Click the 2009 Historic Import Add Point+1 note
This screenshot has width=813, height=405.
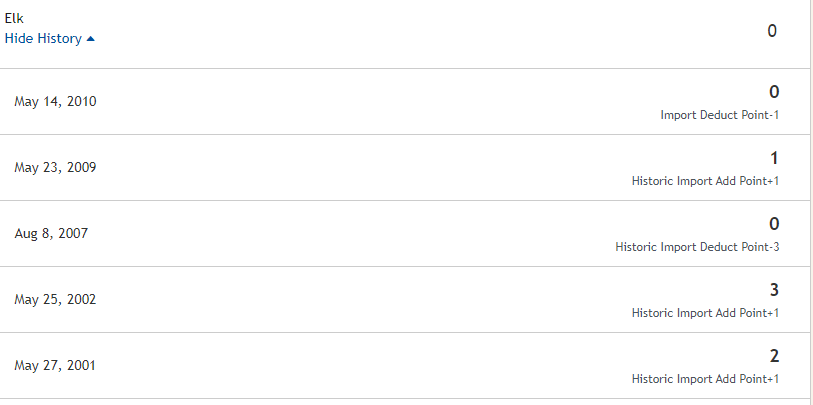pyautogui.click(x=705, y=181)
